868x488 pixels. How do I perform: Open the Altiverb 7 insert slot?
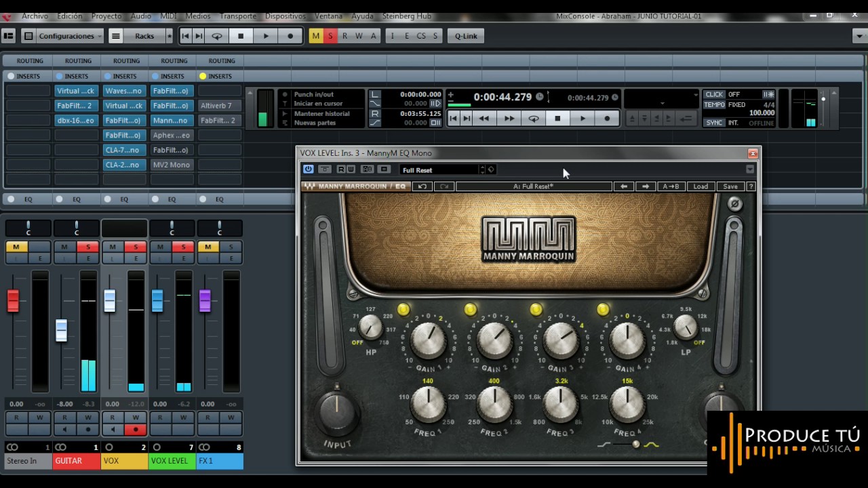click(220, 106)
